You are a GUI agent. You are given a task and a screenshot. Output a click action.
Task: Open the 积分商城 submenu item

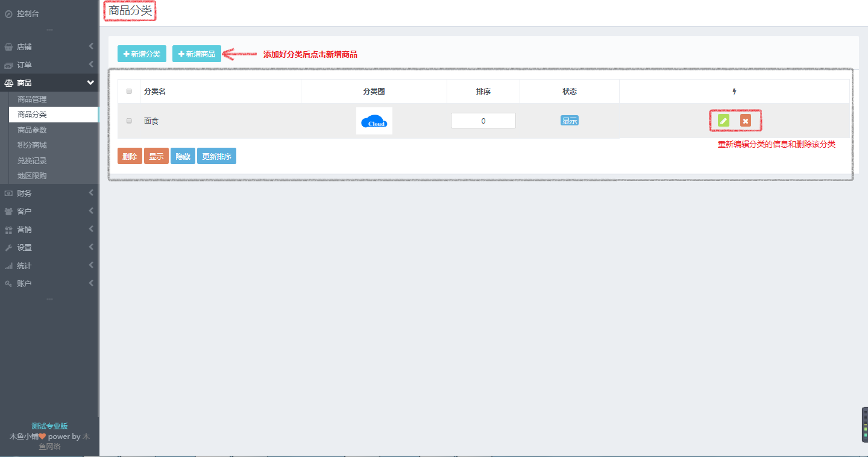tap(32, 145)
